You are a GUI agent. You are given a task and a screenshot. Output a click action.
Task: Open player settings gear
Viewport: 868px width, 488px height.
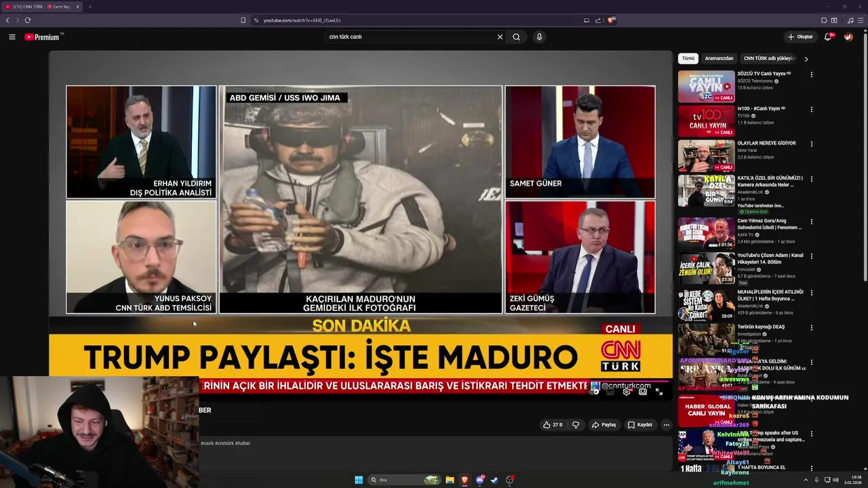[627, 392]
